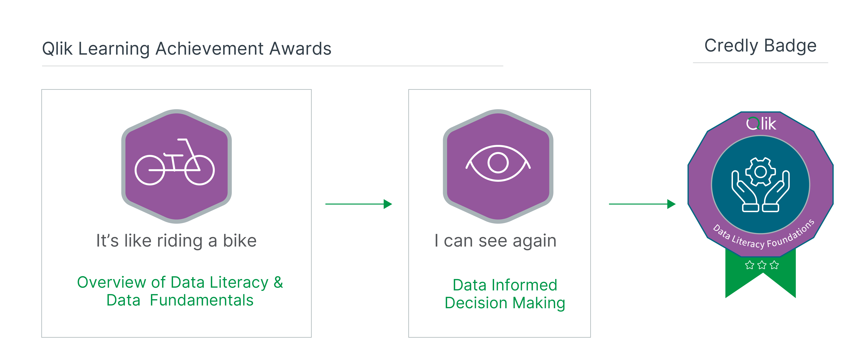868x357 pixels.
Task: Select the purple hexagon eye award badge
Action: click(498, 166)
